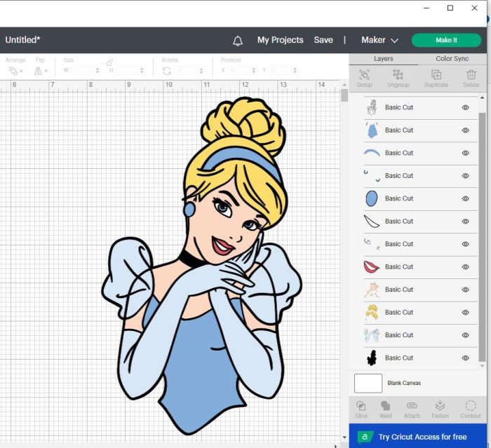
Task: Click the green Make It button
Action: tap(446, 40)
